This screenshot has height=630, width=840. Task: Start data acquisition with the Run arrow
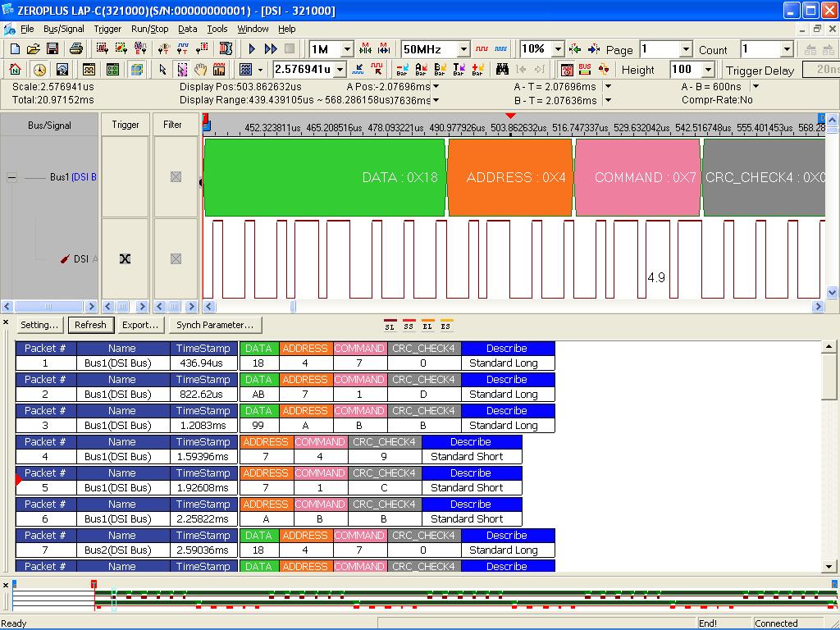[252, 49]
